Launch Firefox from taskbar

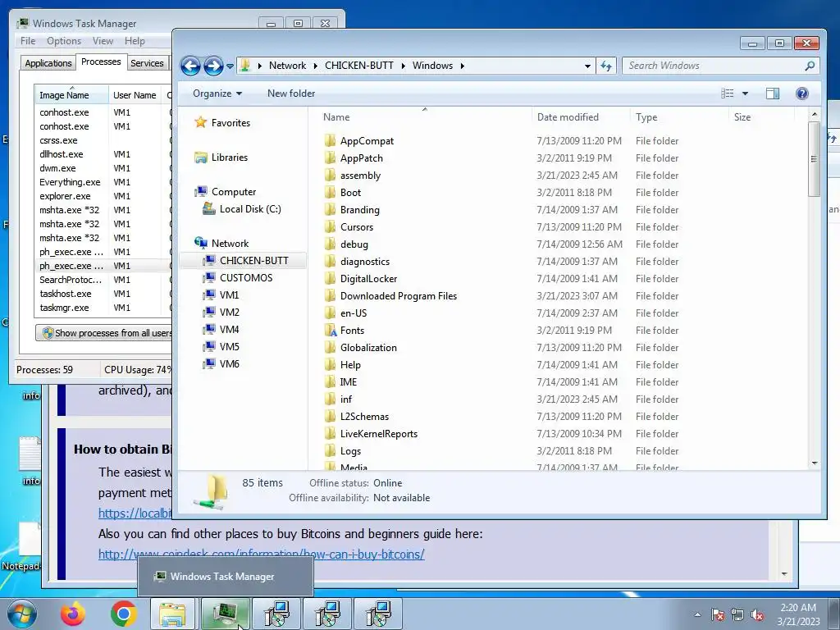tap(72, 614)
